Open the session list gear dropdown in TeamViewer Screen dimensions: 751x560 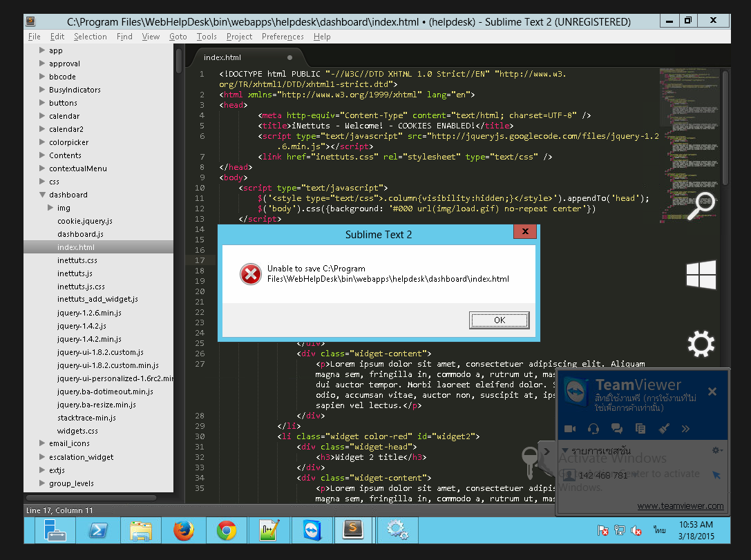716,450
